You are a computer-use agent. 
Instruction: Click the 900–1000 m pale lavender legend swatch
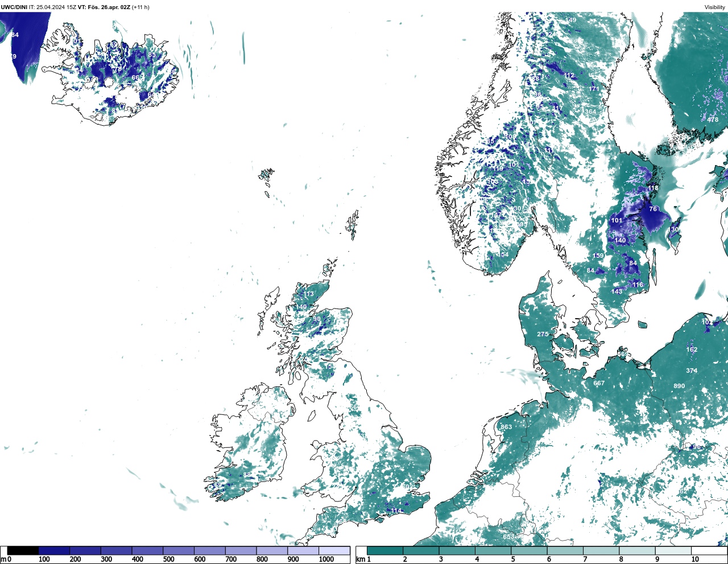tap(303, 551)
